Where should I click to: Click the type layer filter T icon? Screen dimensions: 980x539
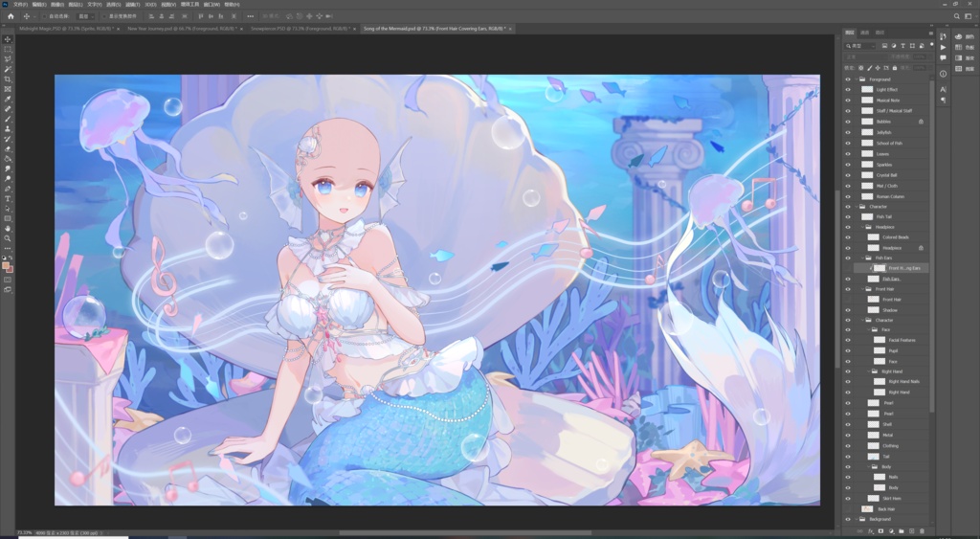[903, 46]
